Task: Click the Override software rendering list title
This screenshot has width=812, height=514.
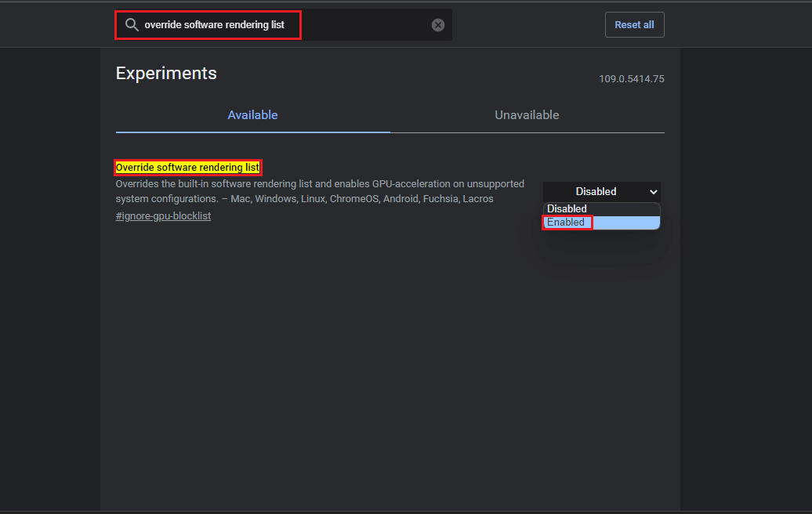Action: 187,167
